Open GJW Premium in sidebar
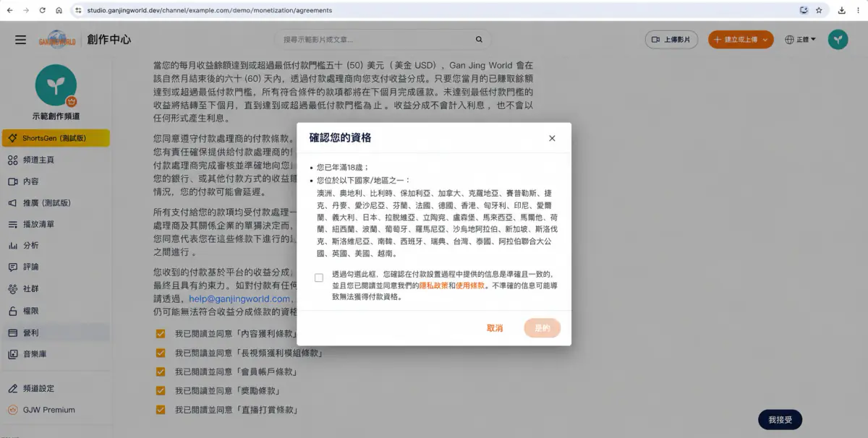This screenshot has width=868, height=438. pos(56,410)
